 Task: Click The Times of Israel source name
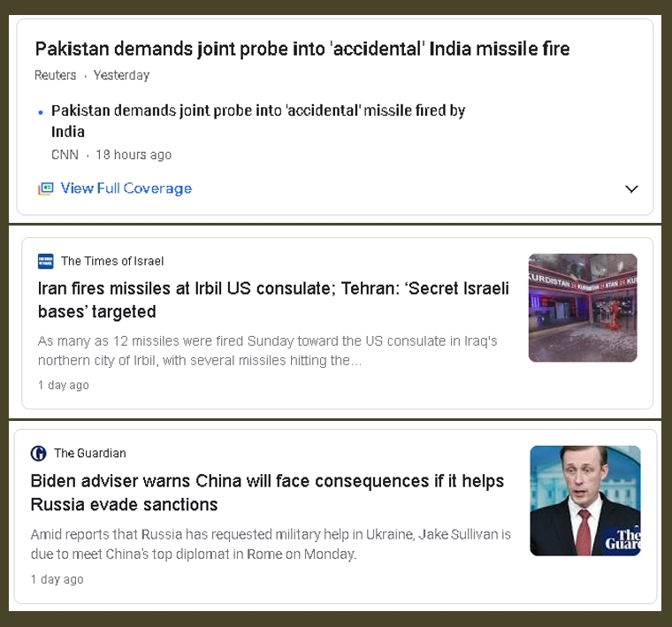click(112, 261)
